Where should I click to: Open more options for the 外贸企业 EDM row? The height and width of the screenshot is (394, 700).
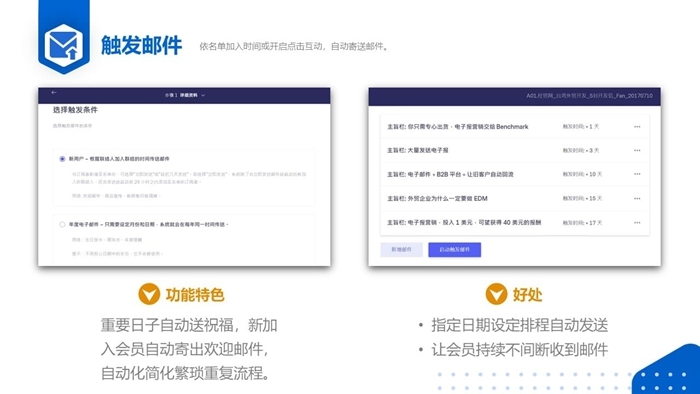click(x=637, y=199)
